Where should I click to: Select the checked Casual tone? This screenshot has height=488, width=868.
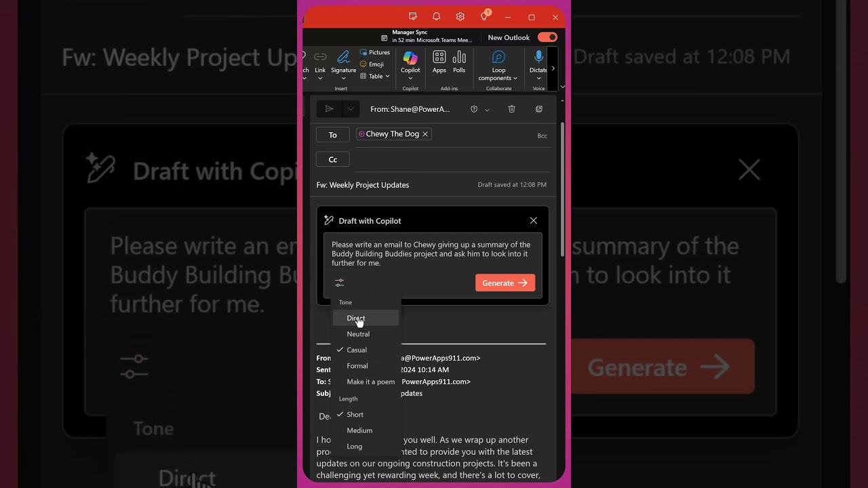coord(366,350)
